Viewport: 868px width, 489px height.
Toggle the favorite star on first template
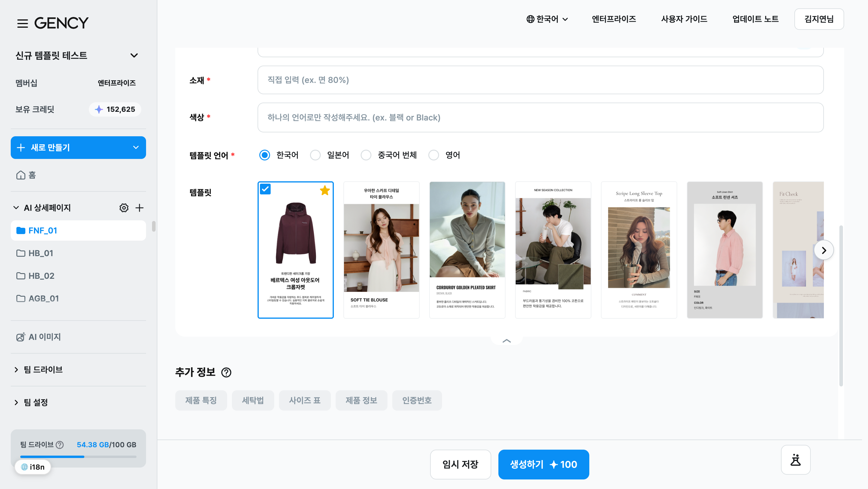(325, 191)
